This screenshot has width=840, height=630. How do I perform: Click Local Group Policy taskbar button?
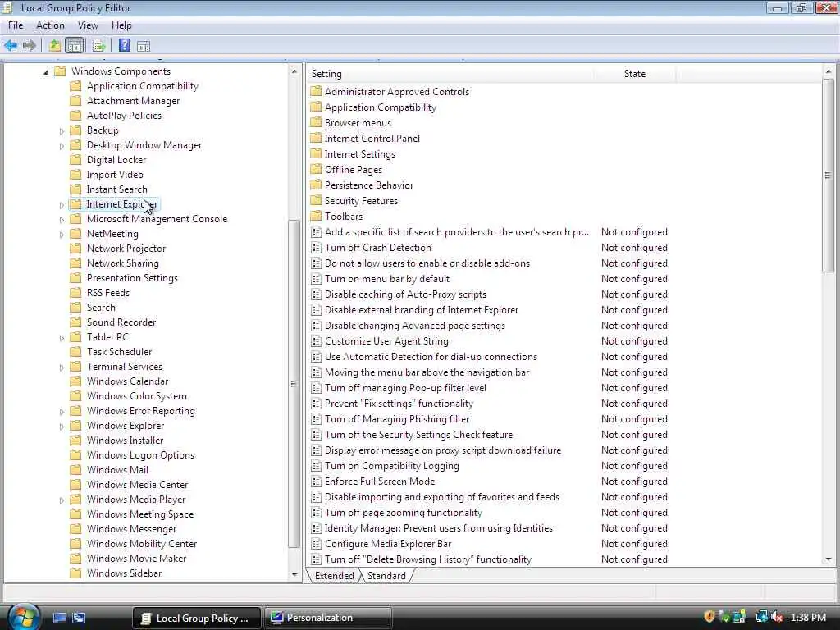click(197, 618)
